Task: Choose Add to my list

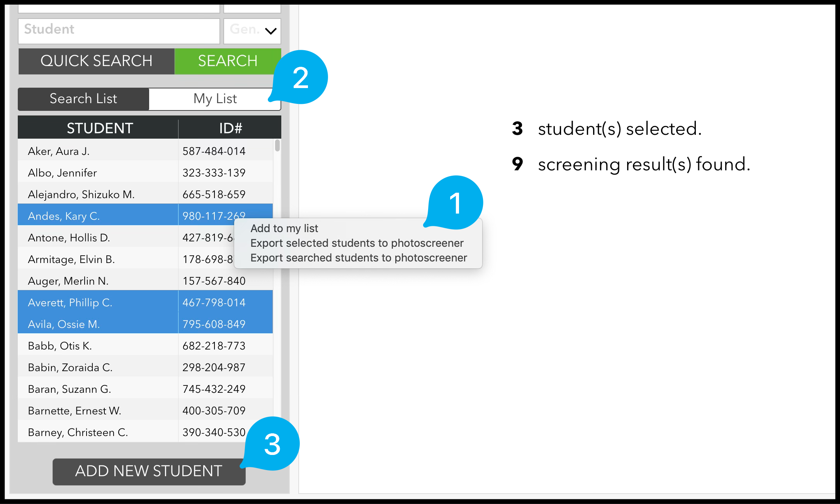Action: [284, 228]
